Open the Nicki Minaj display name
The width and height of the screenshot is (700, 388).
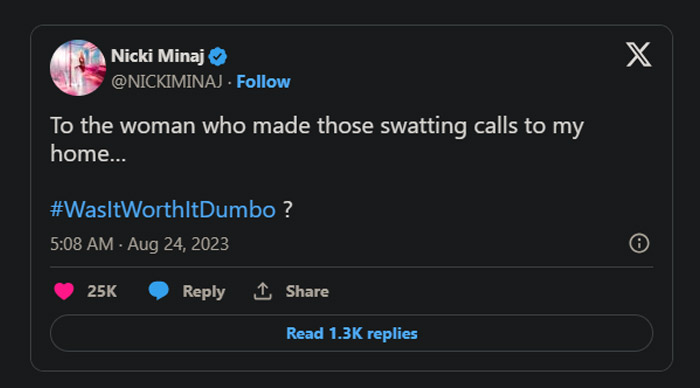(x=158, y=56)
